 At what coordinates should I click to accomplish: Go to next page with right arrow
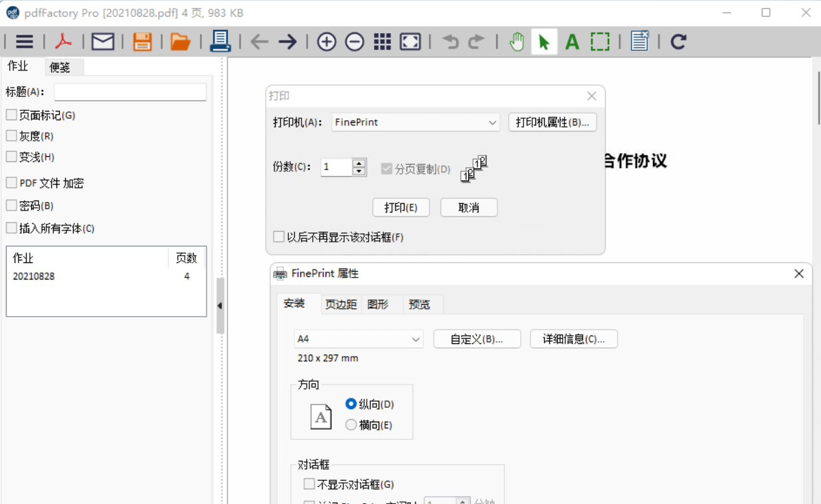click(288, 42)
